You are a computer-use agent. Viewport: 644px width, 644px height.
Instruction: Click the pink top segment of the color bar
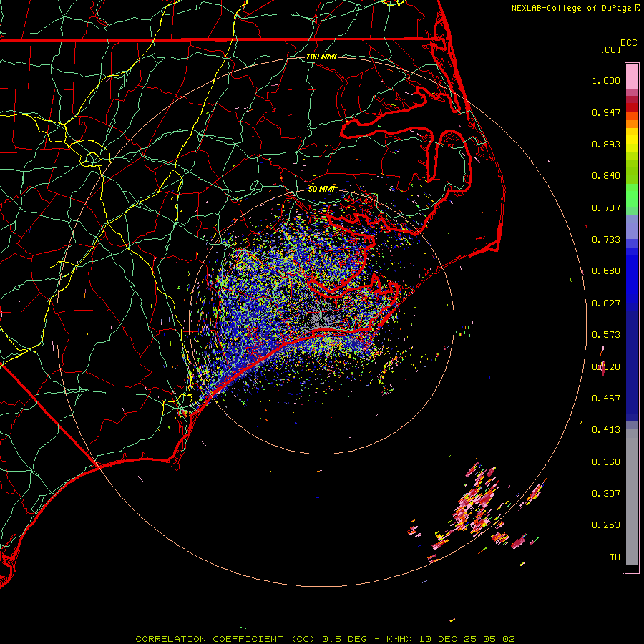click(632, 76)
